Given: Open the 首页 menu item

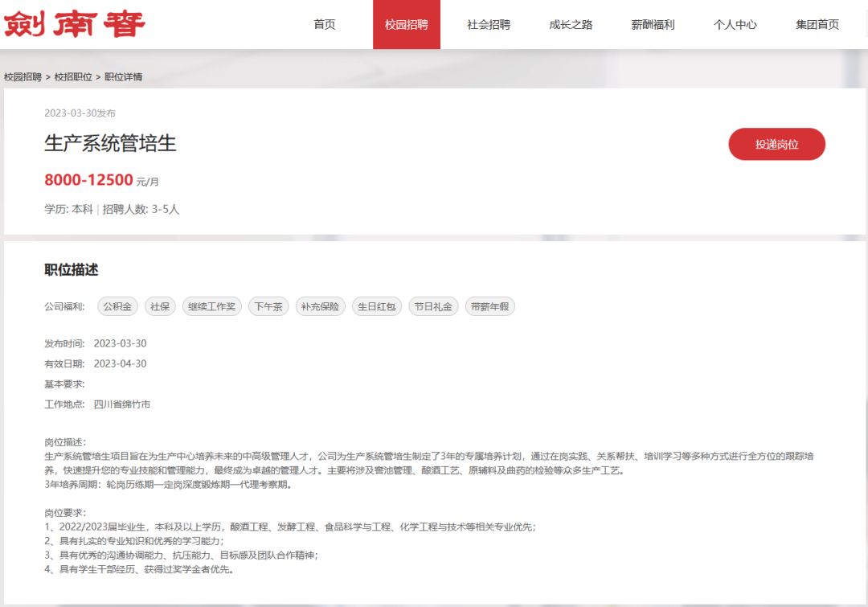Looking at the screenshot, I should [324, 24].
